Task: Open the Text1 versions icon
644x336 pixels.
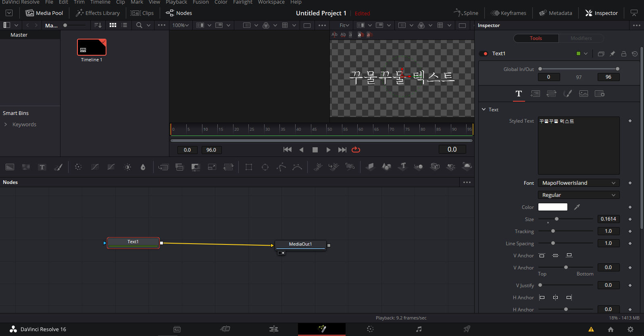Action: coord(601,54)
